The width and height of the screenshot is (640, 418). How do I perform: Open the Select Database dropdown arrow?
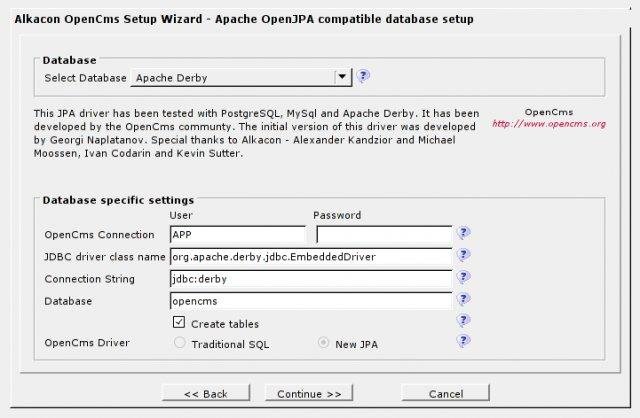click(342, 77)
